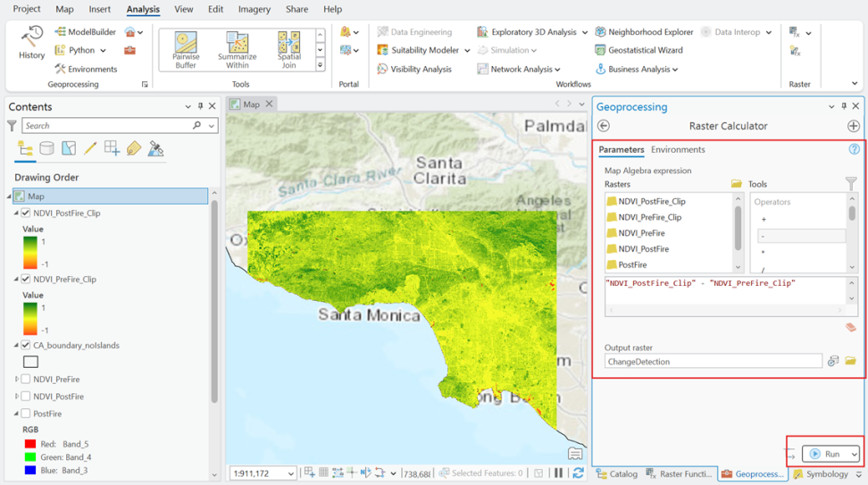Select the Summarize Within tool
The image size is (868, 485).
237,50
